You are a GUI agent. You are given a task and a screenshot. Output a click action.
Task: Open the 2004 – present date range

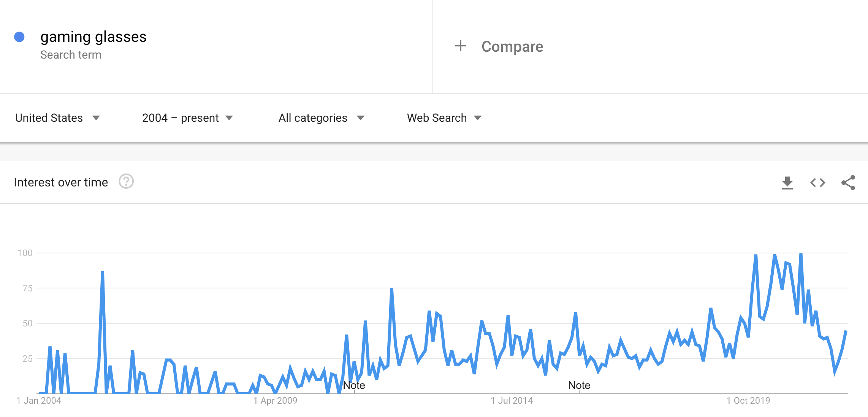pos(187,118)
